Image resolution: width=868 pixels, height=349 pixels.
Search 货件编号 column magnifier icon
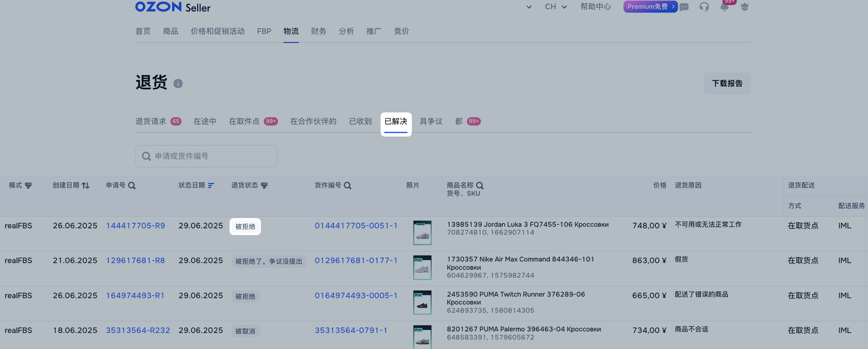(348, 186)
